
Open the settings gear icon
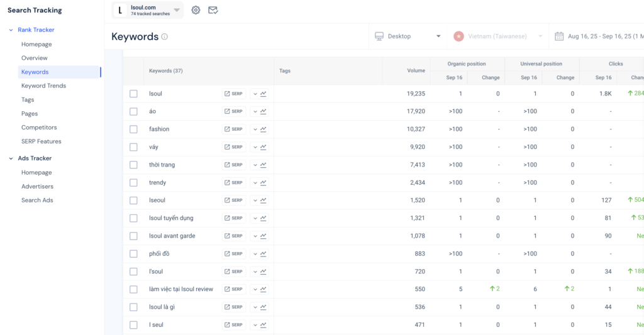coord(196,10)
